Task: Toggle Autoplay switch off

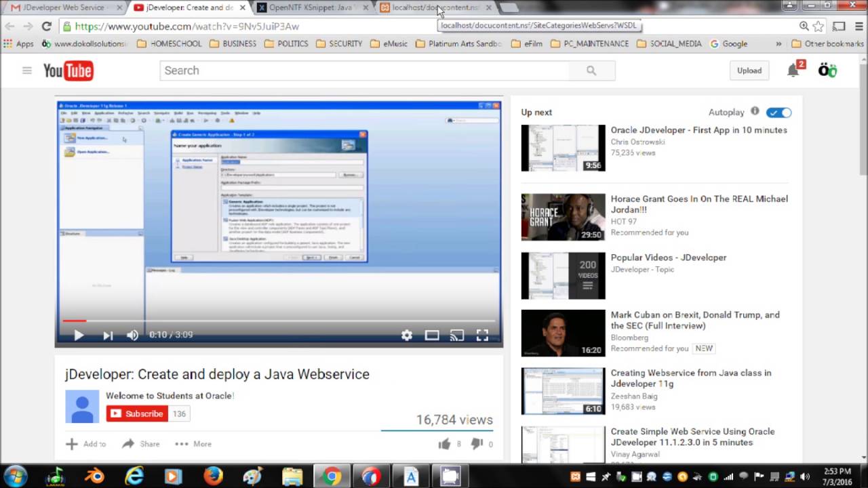Action: (x=778, y=113)
